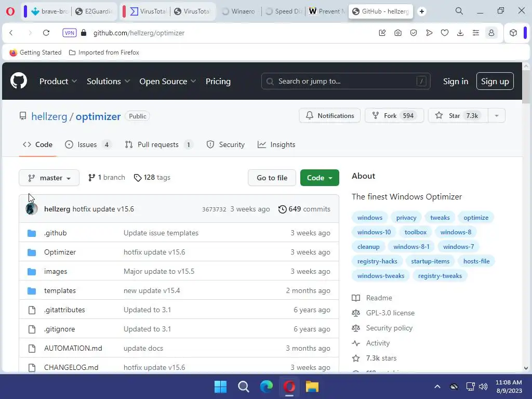Viewport: 532px width, 399px height.
Task: Open the easy setup sliders icon
Action: pyautogui.click(x=476, y=33)
